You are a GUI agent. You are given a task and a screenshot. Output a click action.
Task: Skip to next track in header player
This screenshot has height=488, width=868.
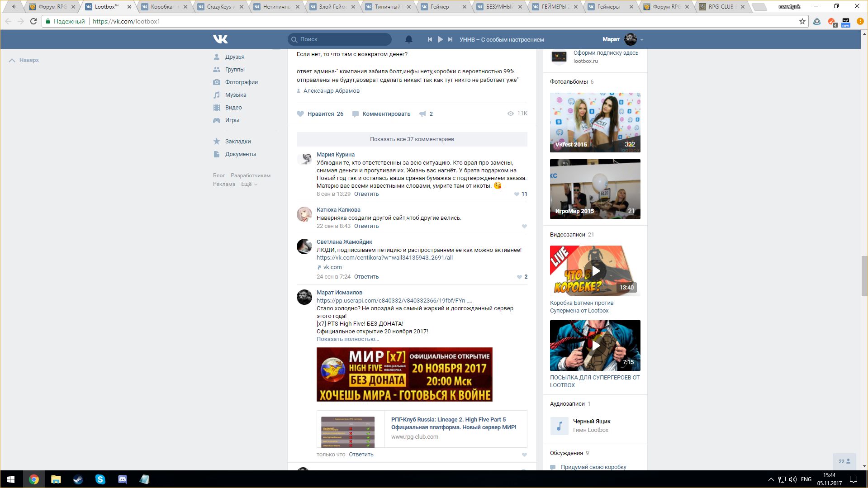(x=450, y=39)
